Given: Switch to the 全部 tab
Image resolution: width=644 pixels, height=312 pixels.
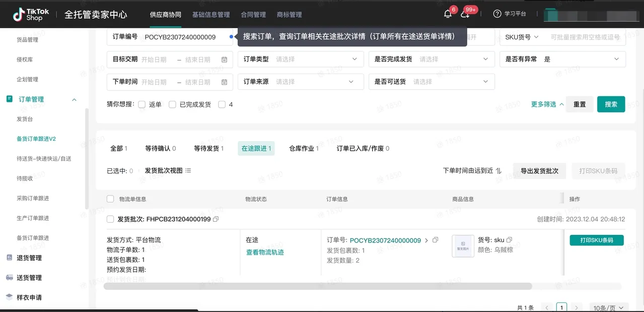Looking at the screenshot, I should click(x=119, y=149).
